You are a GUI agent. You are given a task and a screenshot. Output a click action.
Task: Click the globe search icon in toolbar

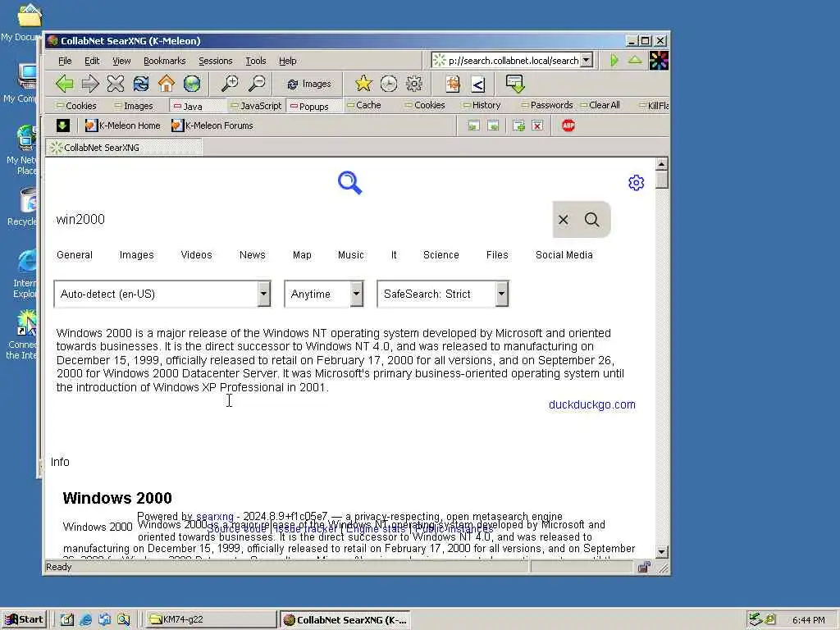tap(192, 84)
